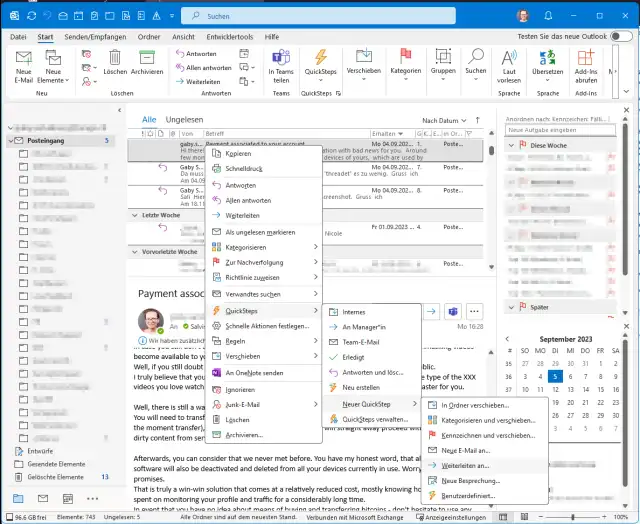Click the Neue E-Mail ribbon icon
Image resolution: width=640 pixels, height=524 pixels.
24,58
